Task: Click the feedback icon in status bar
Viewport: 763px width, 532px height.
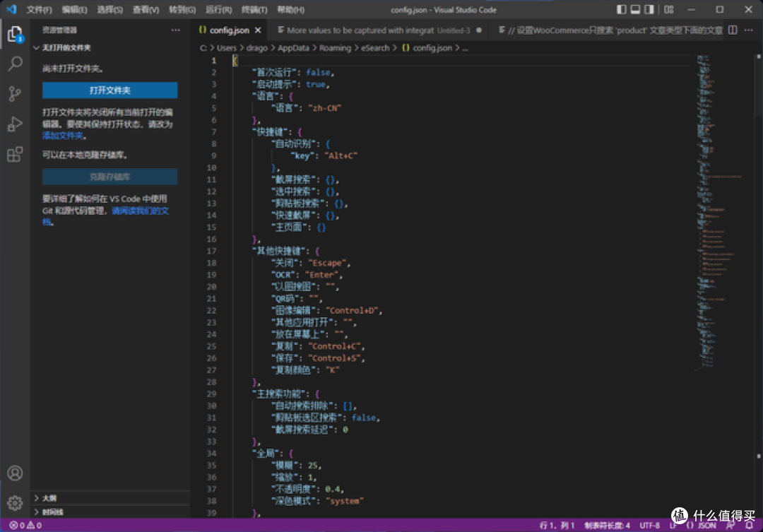Action: [731, 525]
